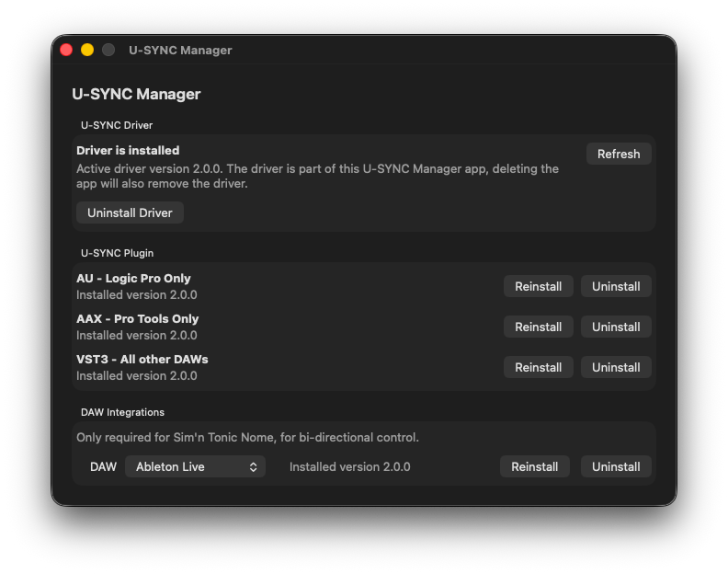Screen dimensions: 728x574
Task: Select installed version text under VST3 plugin
Action: pyautogui.click(x=136, y=375)
